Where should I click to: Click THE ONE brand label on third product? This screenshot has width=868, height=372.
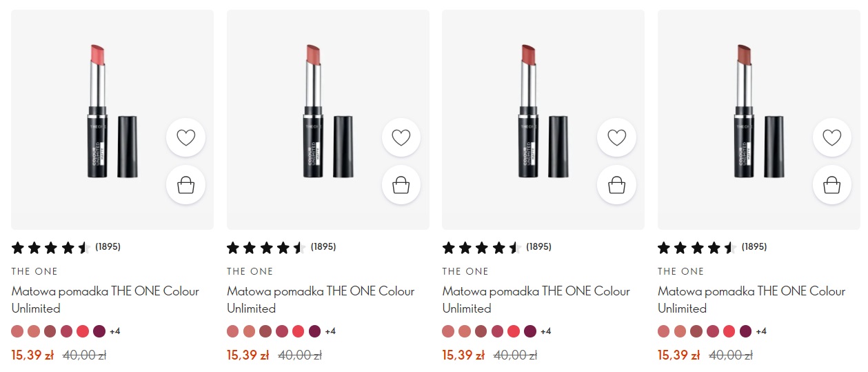(465, 271)
